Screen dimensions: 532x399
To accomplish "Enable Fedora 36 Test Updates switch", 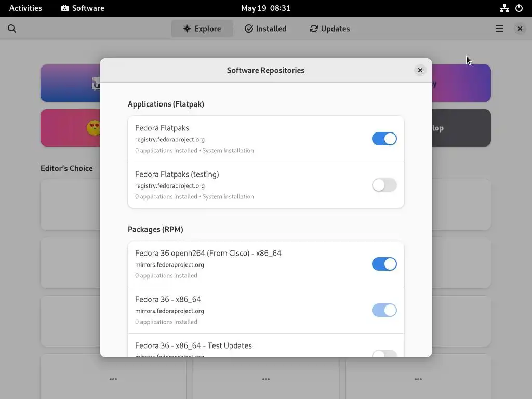I will tap(384, 353).
